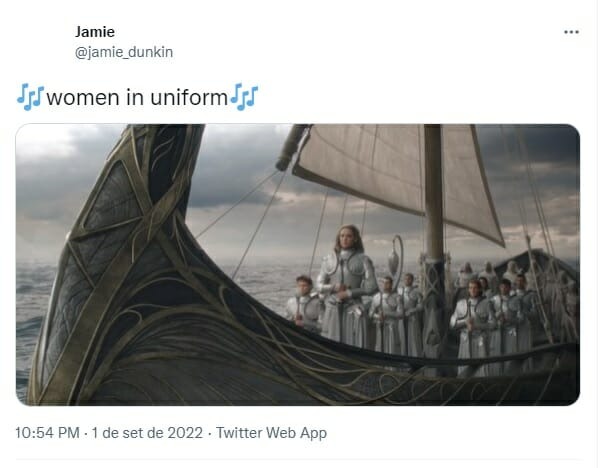
Task: Open the @jamie_dunkin profile handle
Action: coord(124,52)
